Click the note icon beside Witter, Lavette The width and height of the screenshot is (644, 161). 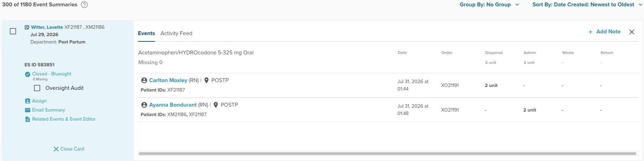coord(27,27)
